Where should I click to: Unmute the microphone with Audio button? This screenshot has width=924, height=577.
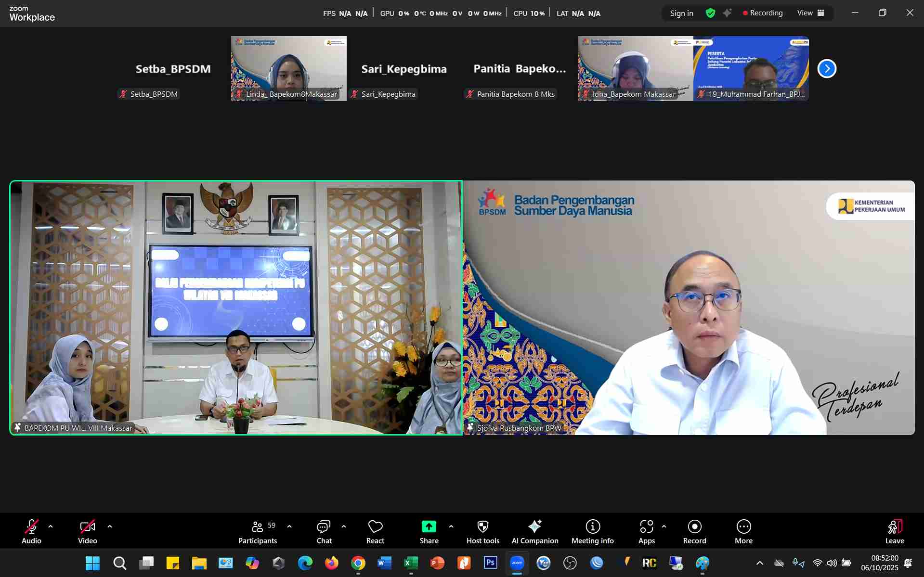click(31, 532)
